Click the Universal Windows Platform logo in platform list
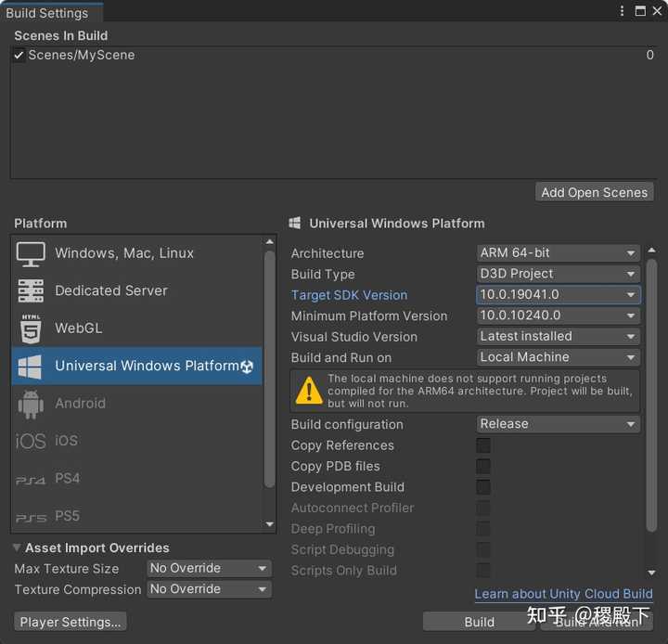The width and height of the screenshot is (668, 644). [x=30, y=367]
